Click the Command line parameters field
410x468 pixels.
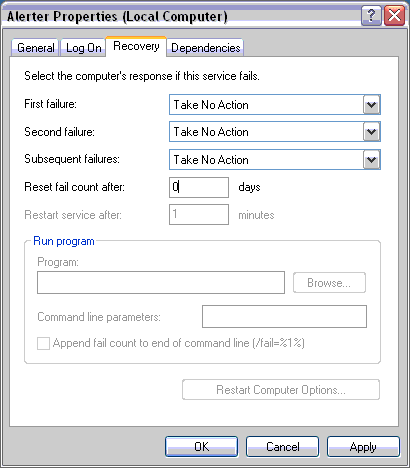(x=284, y=316)
